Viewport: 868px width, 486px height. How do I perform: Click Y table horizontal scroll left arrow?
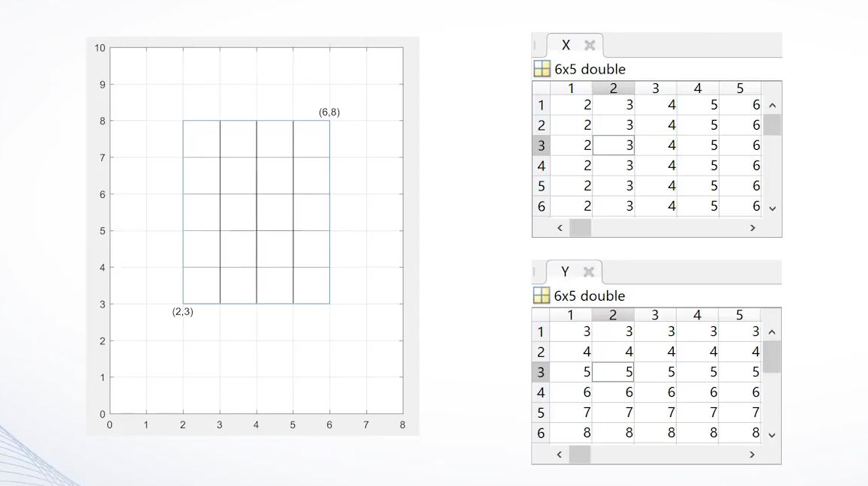point(559,454)
